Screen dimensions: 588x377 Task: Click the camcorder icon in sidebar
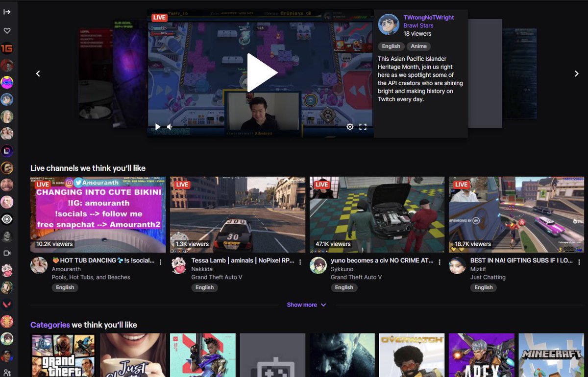pos(7,253)
